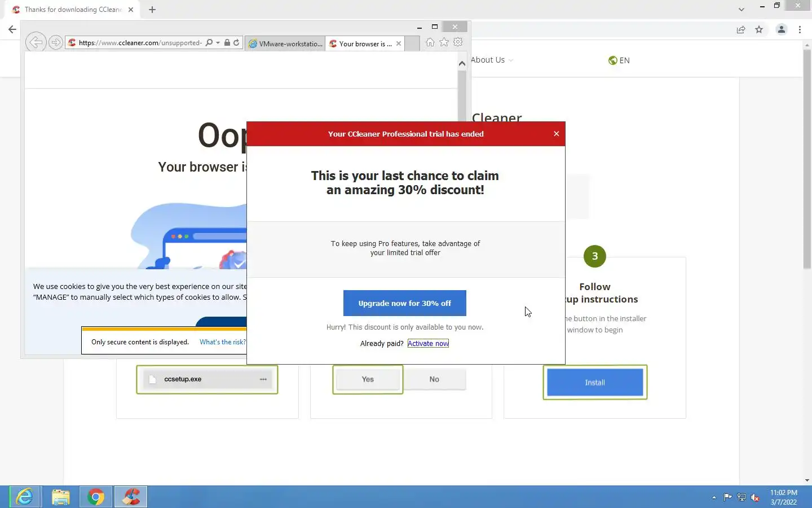The height and width of the screenshot is (508, 812).
Task: Open IE tools gear icon
Action: tap(458, 42)
